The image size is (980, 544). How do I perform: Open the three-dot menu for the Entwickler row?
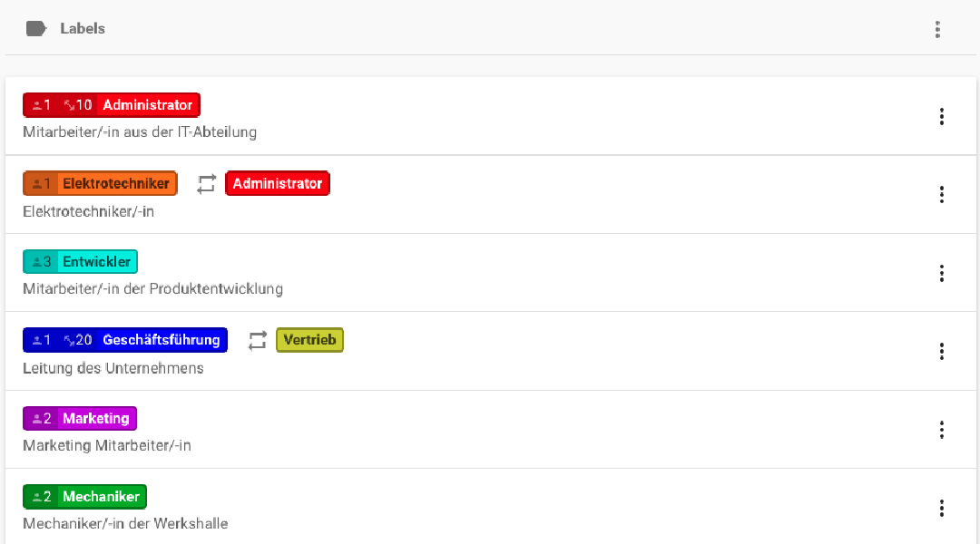tap(942, 273)
